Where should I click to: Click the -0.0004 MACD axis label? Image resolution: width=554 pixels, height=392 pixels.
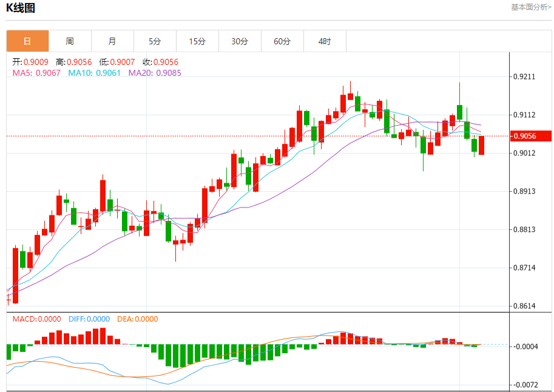tap(525, 346)
